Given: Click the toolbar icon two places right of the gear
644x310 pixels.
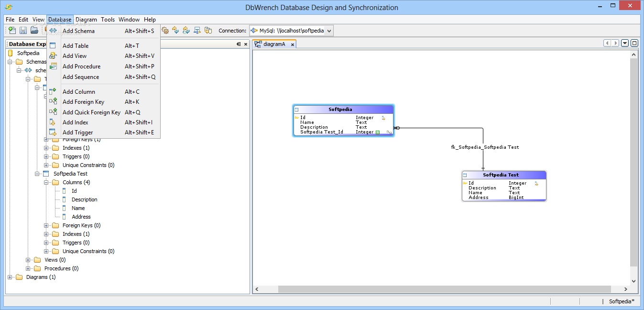Looking at the screenshot, I should coord(186,31).
